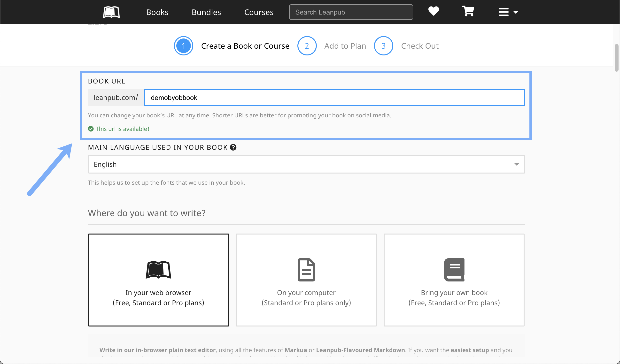Click the 'Add to Plan' step label

pos(345,46)
